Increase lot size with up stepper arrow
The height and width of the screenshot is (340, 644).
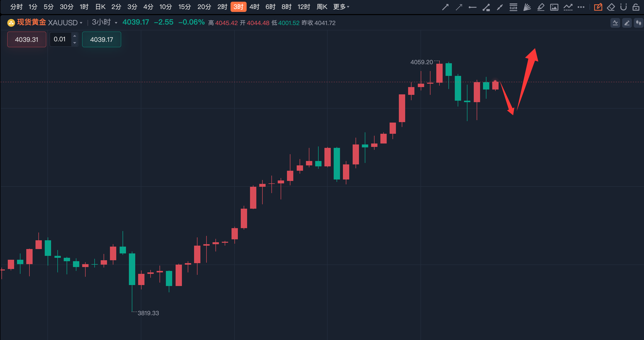tap(74, 36)
